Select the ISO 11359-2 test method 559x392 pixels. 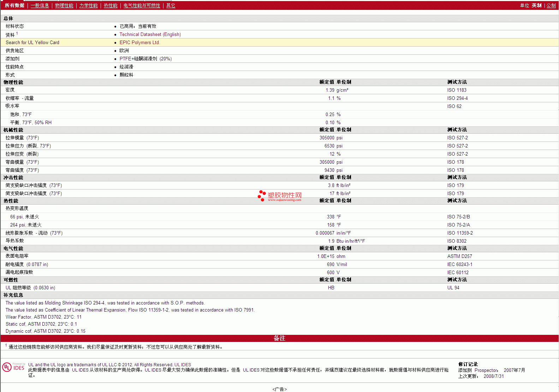(460, 233)
